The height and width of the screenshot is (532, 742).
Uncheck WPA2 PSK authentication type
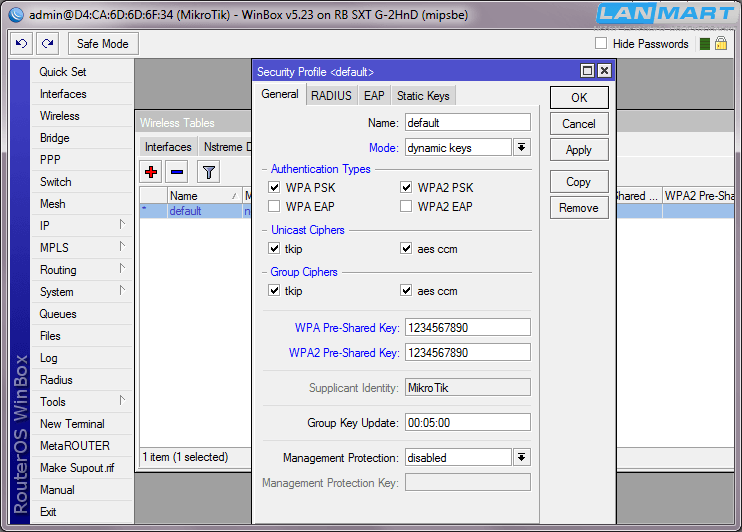tap(406, 187)
